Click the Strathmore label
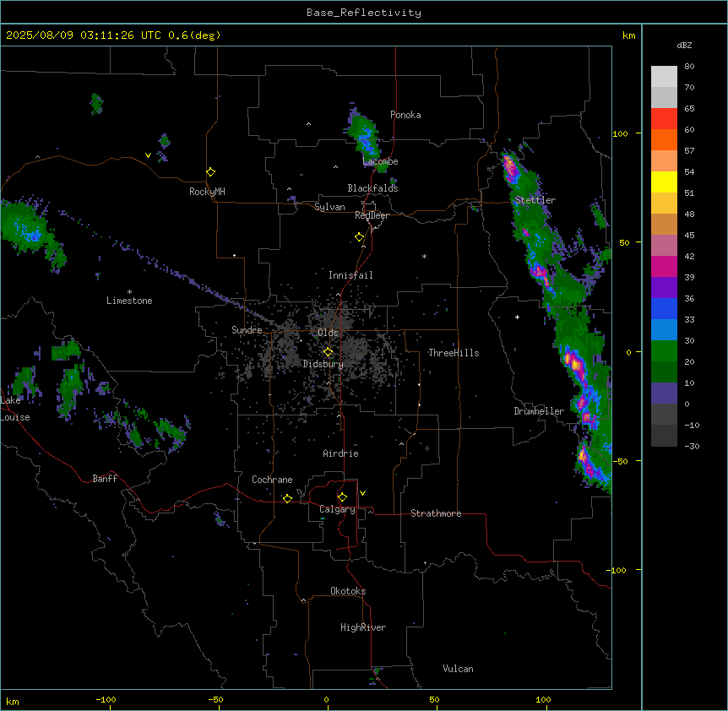Image resolution: width=728 pixels, height=711 pixels. coord(436,513)
